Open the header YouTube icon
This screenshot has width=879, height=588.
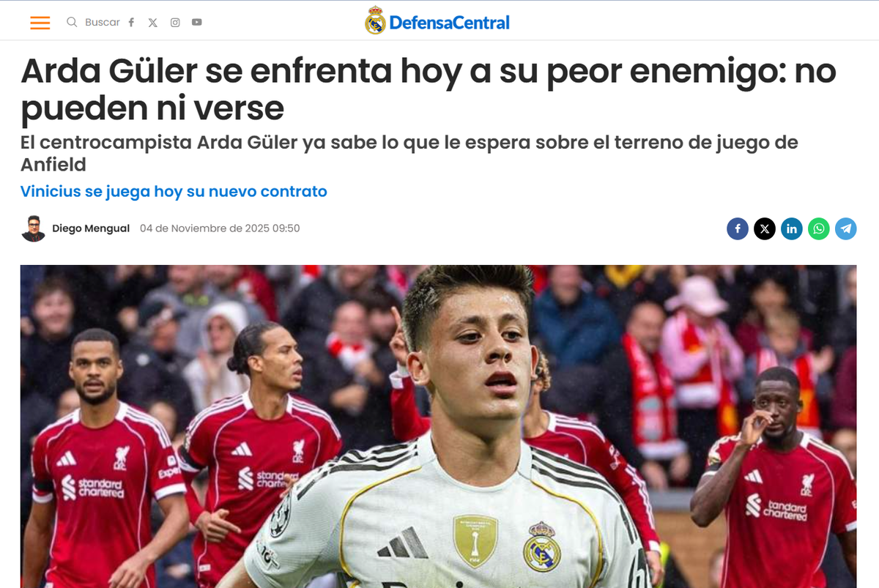tap(197, 22)
